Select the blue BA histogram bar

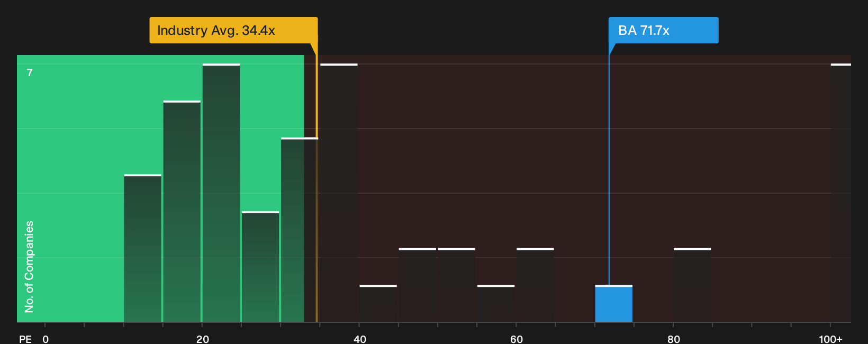click(614, 303)
